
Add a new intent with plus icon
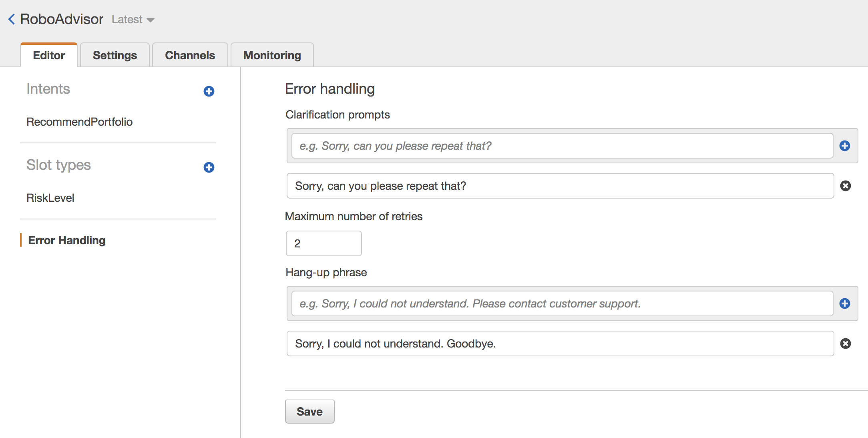(209, 91)
